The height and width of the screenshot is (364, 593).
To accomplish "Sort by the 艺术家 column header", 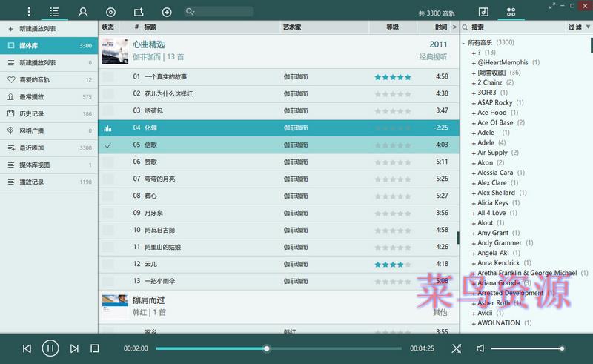I will pos(292,27).
